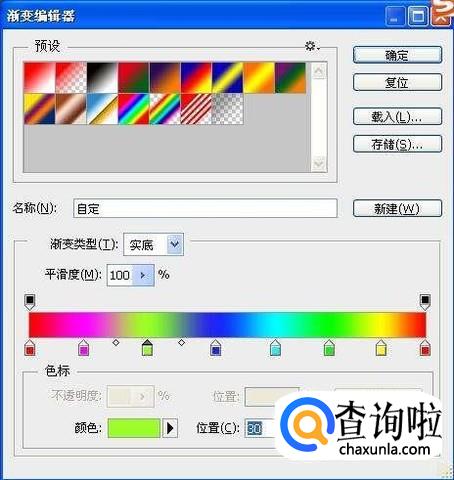Image resolution: width=454 pixels, height=480 pixels.
Task: Choose the black-to-white preset thumbnail
Action: pos(102,77)
